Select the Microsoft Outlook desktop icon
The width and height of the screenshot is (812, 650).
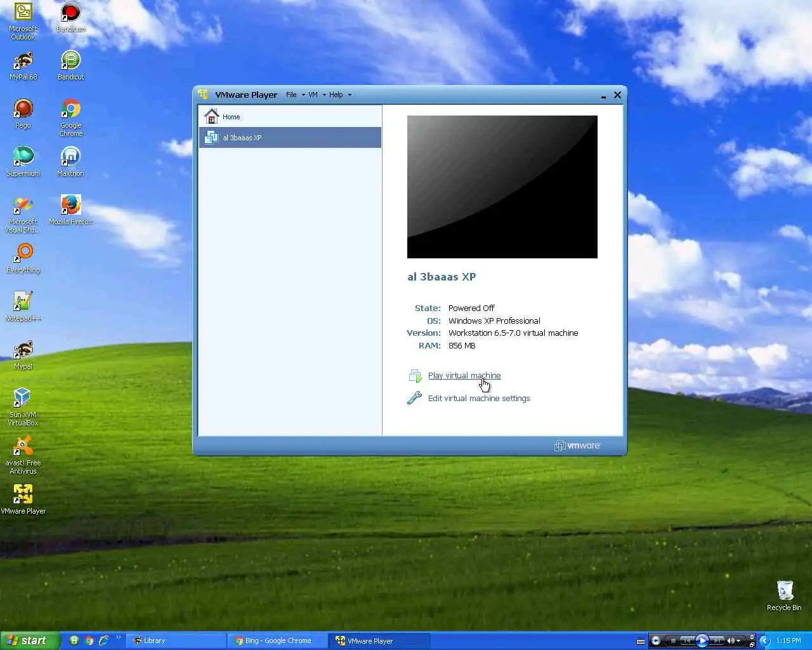click(23, 21)
